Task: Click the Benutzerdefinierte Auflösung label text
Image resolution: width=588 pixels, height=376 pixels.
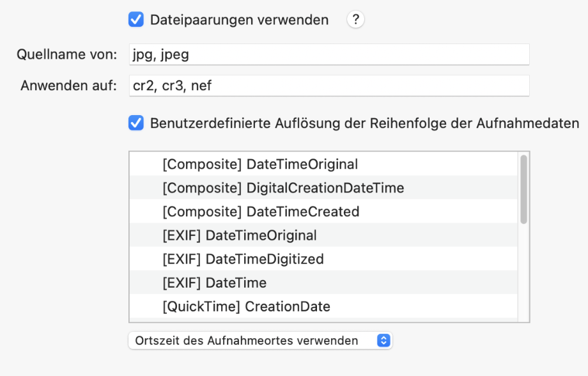Action: [364, 123]
